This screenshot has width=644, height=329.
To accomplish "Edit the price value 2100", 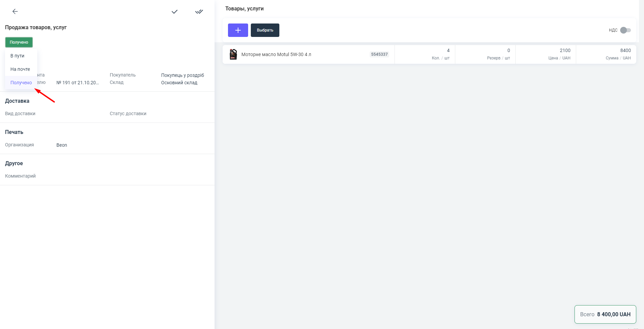I will tap(565, 50).
